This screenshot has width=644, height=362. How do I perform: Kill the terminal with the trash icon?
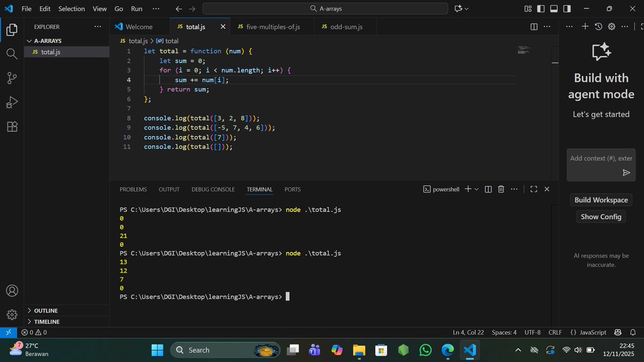[x=501, y=189]
